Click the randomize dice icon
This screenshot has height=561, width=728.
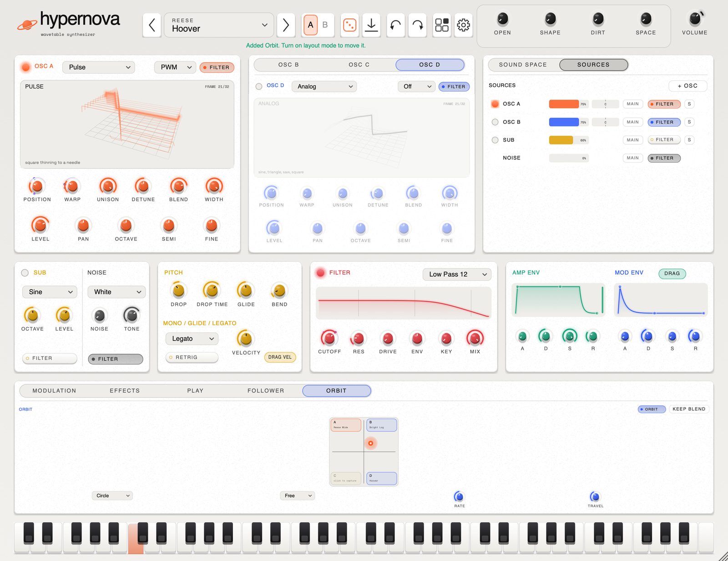[349, 25]
